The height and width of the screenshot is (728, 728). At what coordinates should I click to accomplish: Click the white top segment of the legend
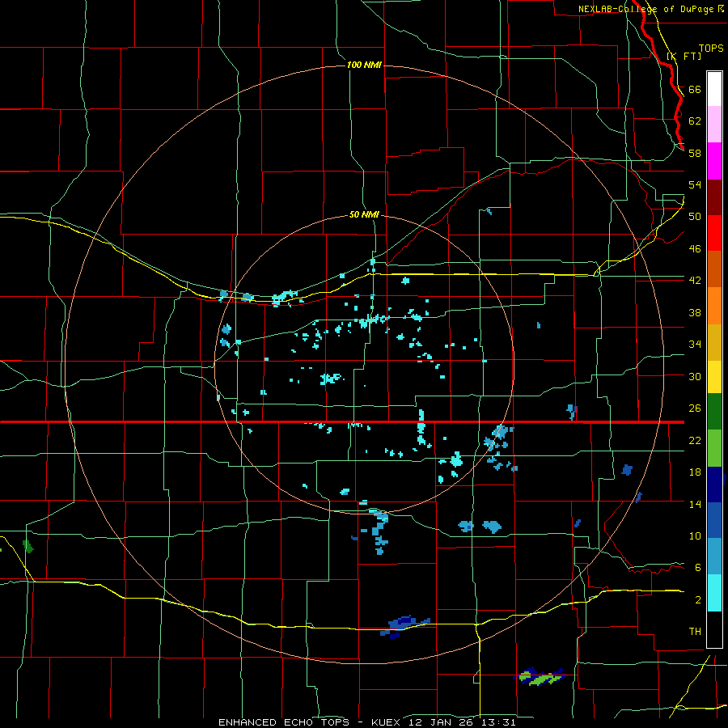(x=714, y=89)
